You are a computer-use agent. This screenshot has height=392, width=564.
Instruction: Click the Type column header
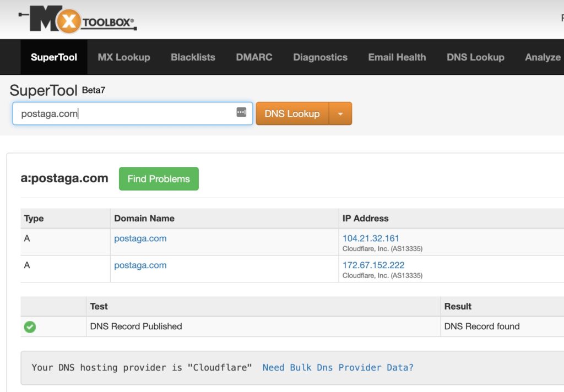(66, 218)
